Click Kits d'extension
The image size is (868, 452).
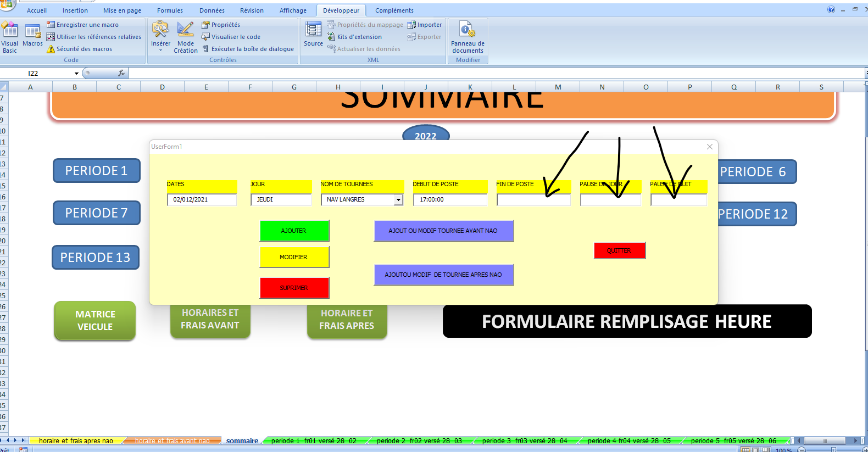[354, 37]
